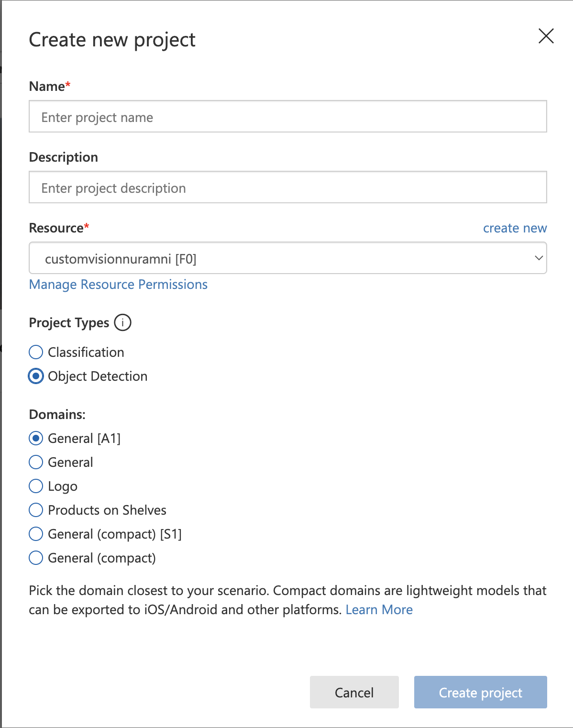Click the Cancel button
The width and height of the screenshot is (573, 728).
pyautogui.click(x=354, y=692)
